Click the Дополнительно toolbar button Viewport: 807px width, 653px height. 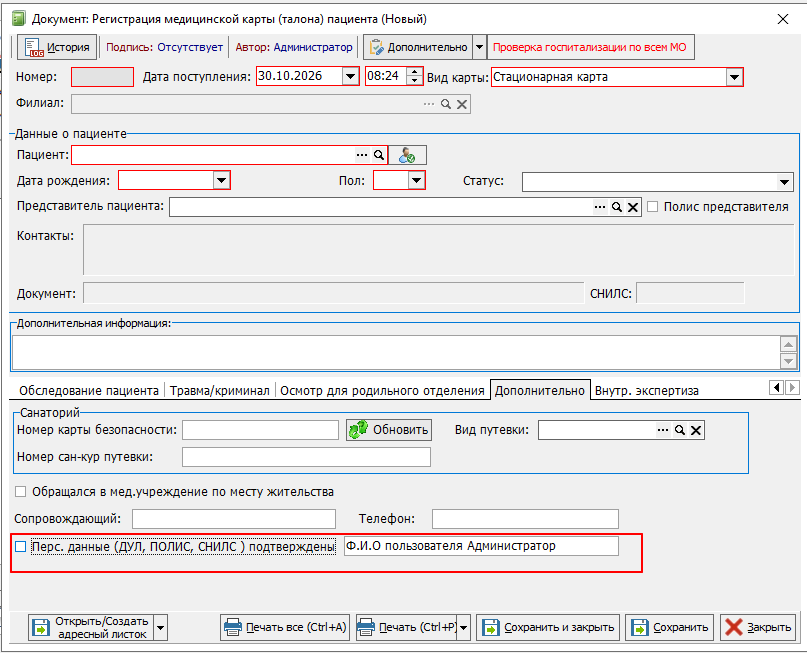418,47
